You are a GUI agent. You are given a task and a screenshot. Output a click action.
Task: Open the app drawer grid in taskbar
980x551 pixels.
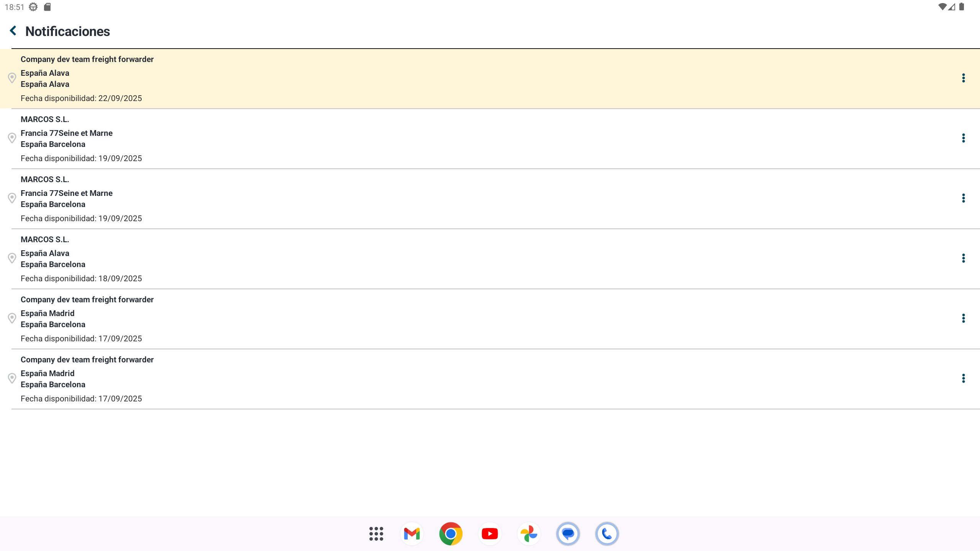tap(376, 534)
